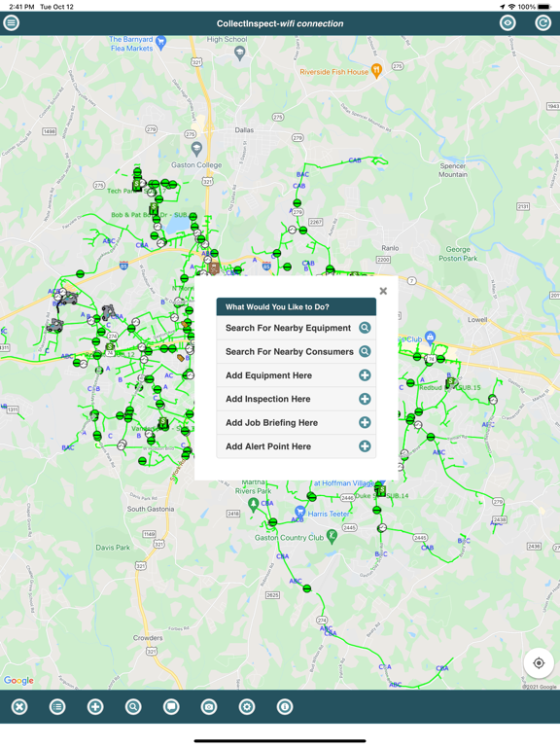560x747 pixels.
Task: Tap plus icon beside Add Alert Point Here
Action: 365,446
